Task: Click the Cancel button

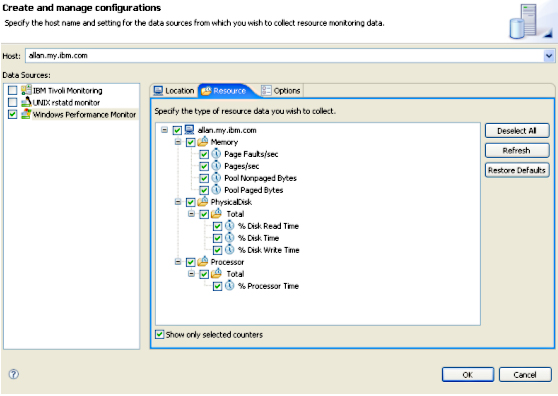Action: point(525,375)
